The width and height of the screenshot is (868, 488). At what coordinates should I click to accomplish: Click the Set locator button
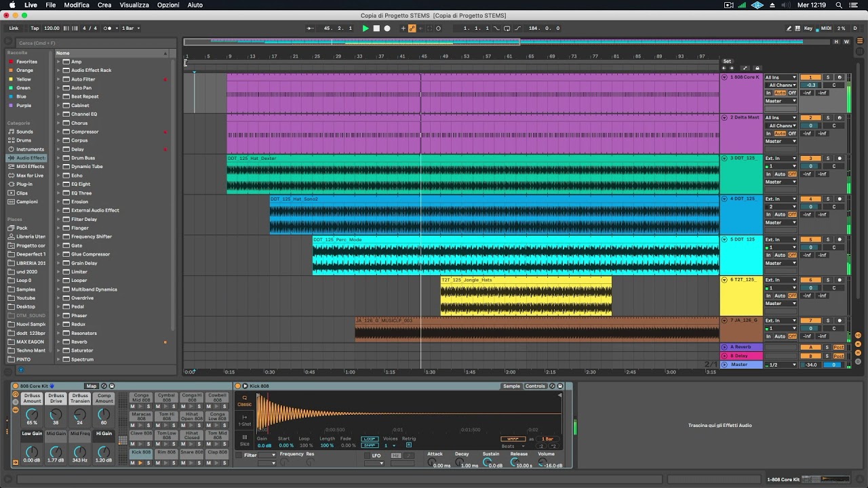click(727, 61)
